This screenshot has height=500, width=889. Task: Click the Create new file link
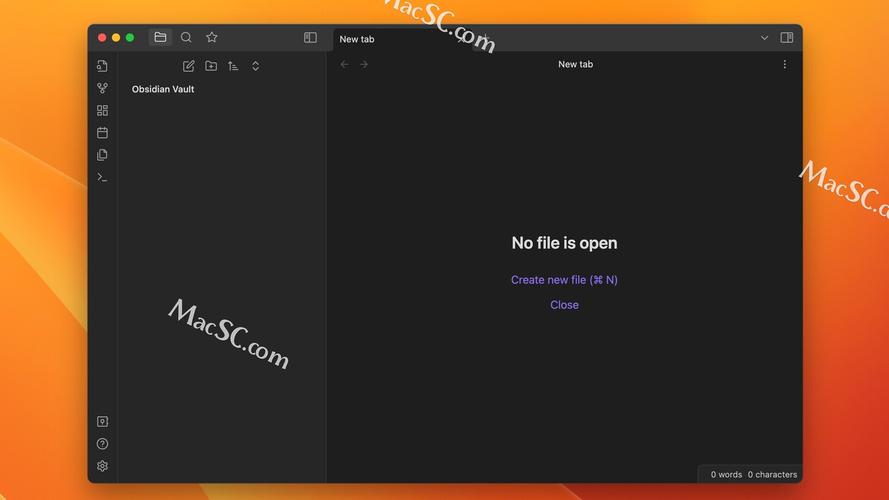[x=564, y=280]
